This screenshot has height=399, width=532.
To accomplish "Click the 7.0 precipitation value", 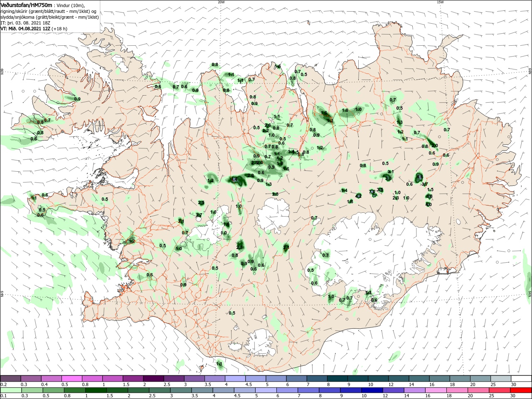I will pyautogui.click(x=372, y=192).
